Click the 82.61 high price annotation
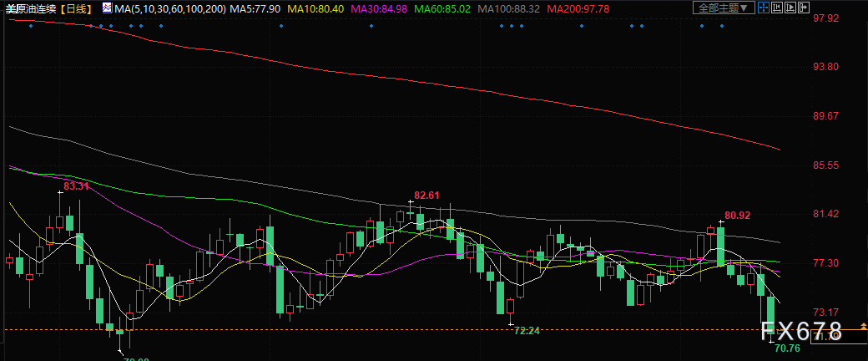868x361 pixels. click(x=426, y=196)
